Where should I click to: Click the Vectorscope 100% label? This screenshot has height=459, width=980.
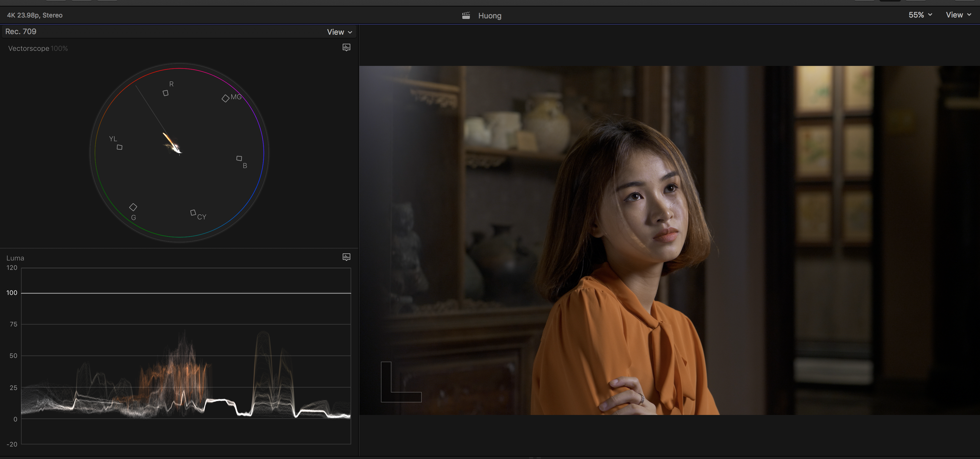38,48
